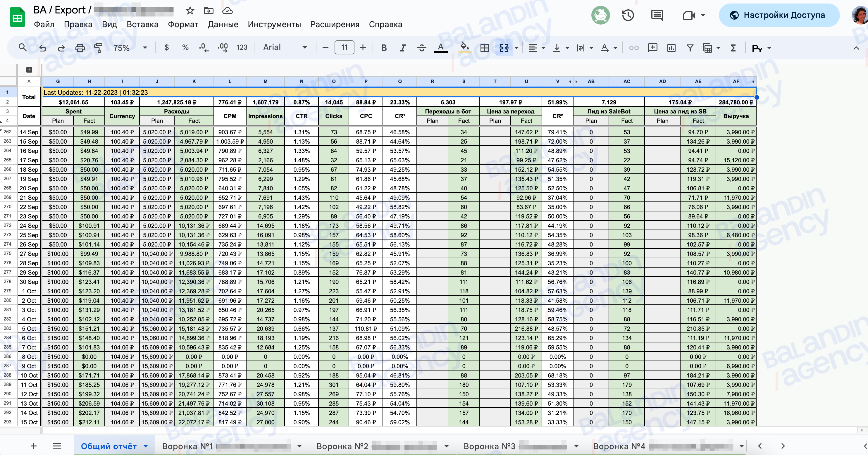The width and height of the screenshot is (868, 455).
Task: Decrease decimal places
Action: tap(204, 48)
